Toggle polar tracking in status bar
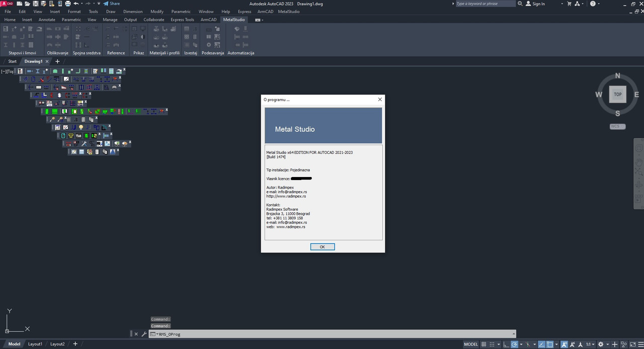Screen dimensions: 644x349 coord(514,344)
